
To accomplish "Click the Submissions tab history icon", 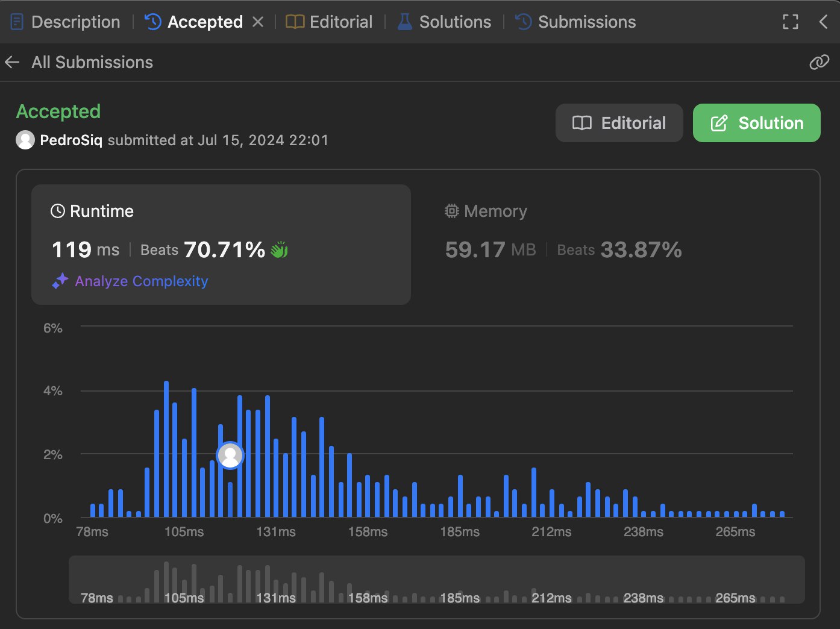I will (x=523, y=22).
